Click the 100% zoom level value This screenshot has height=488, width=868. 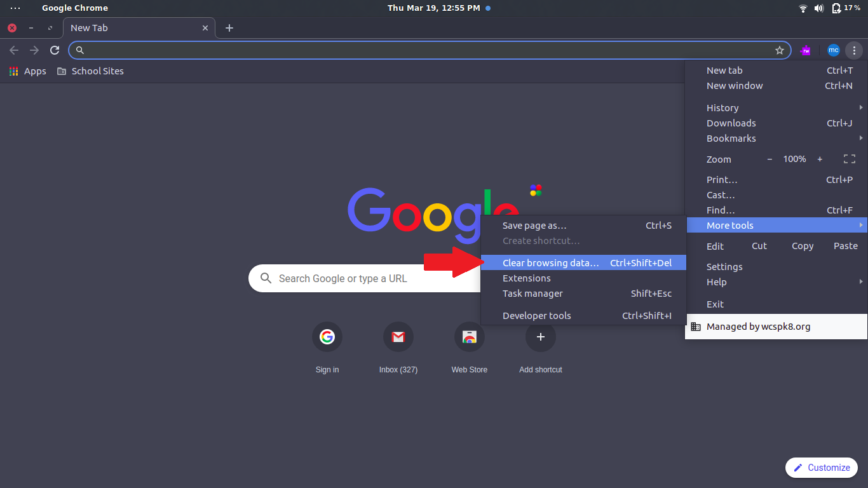tap(794, 159)
